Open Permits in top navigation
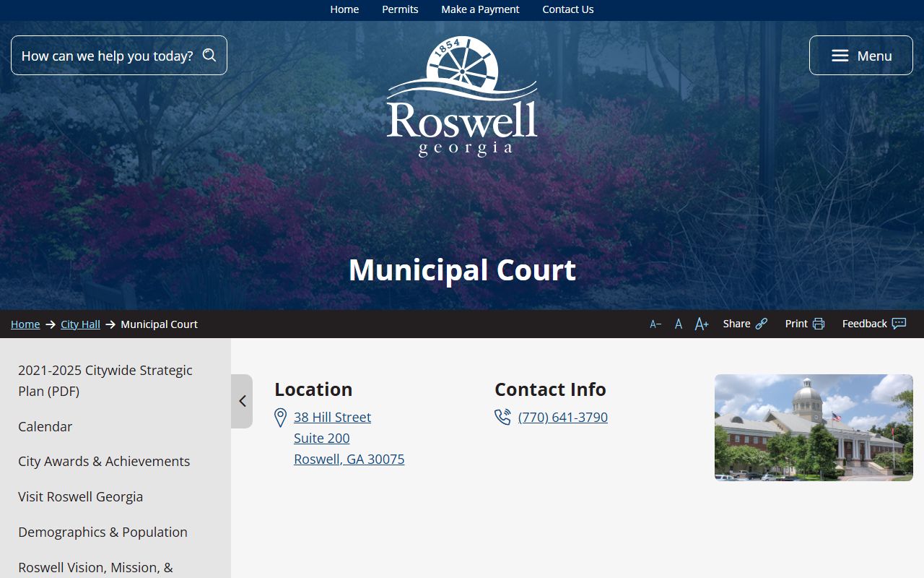 (400, 9)
